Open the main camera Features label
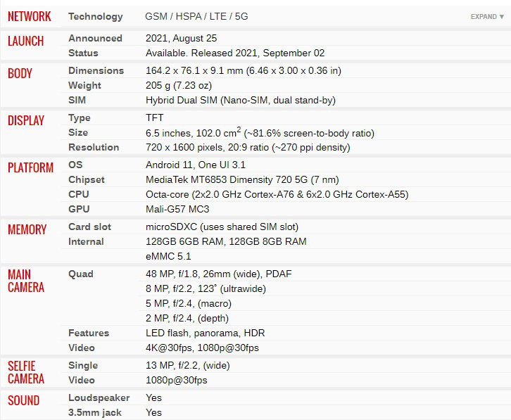 point(89,333)
